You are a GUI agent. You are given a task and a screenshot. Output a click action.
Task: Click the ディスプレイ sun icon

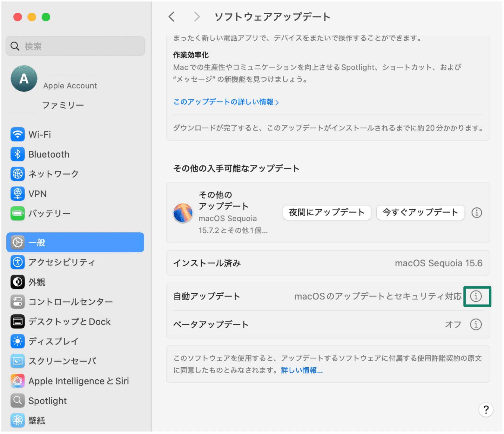coord(17,341)
